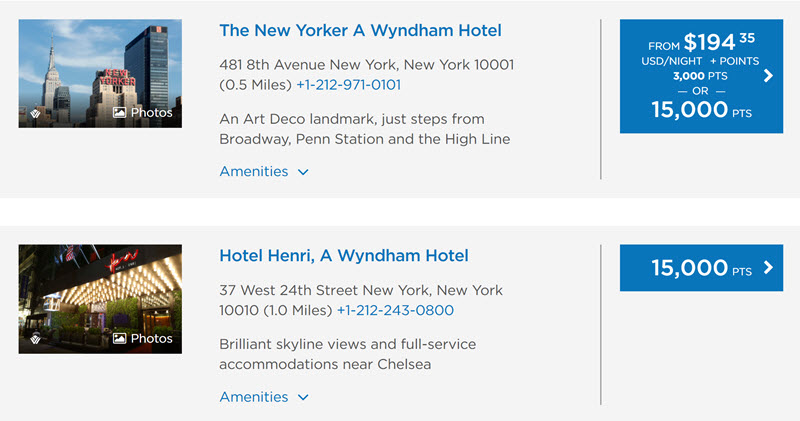The image size is (800, 421).
Task: Call The New Yorker at +1-212-971-0101
Action: coord(348,85)
